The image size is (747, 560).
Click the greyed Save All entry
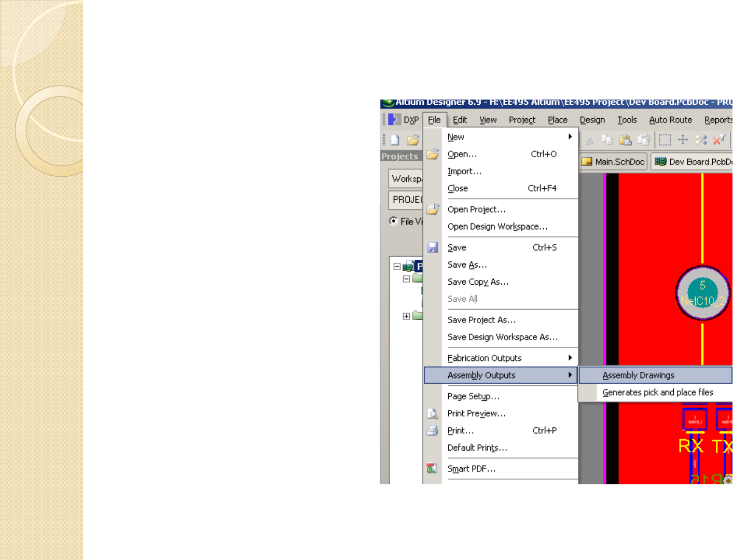[x=501, y=299]
